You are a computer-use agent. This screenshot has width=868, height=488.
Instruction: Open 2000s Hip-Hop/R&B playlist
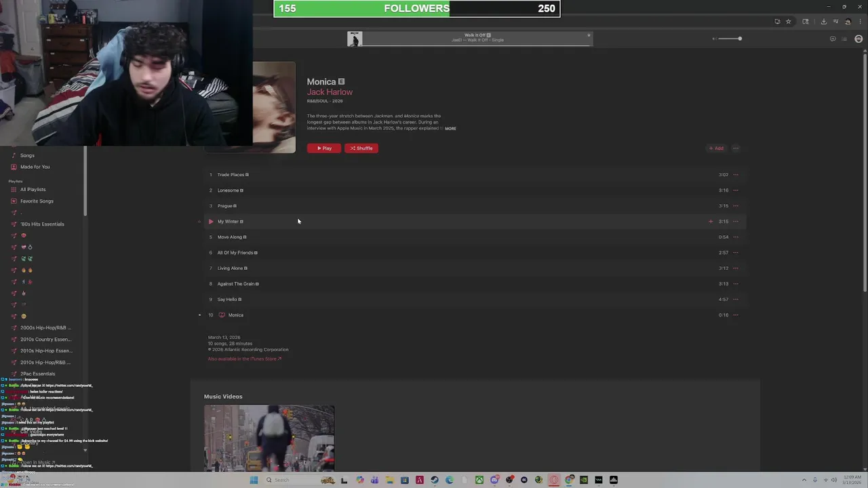click(45, 328)
